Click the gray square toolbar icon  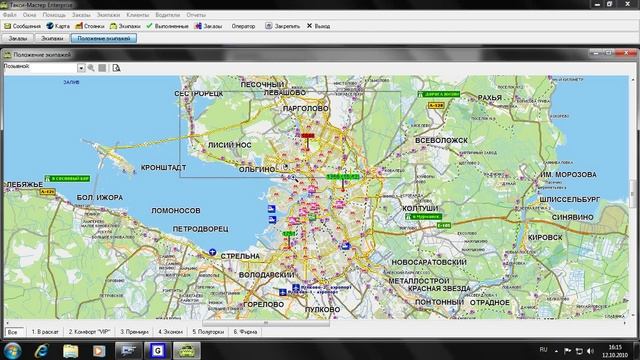(102, 68)
